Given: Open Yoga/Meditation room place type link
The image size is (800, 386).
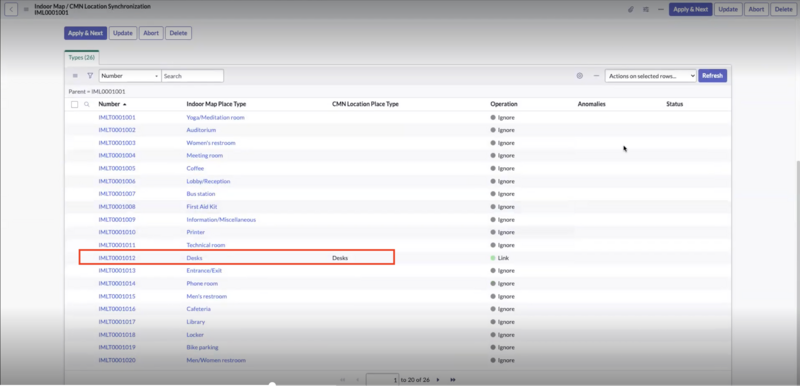Looking at the screenshot, I should click(x=215, y=117).
